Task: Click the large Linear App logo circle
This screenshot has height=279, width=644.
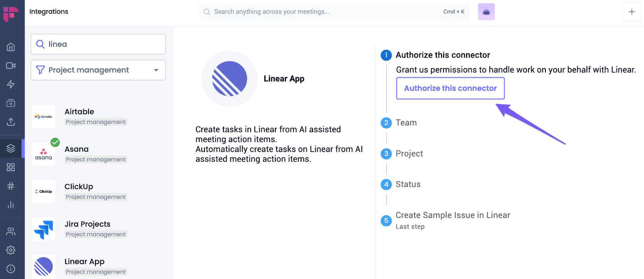Action: (x=229, y=79)
